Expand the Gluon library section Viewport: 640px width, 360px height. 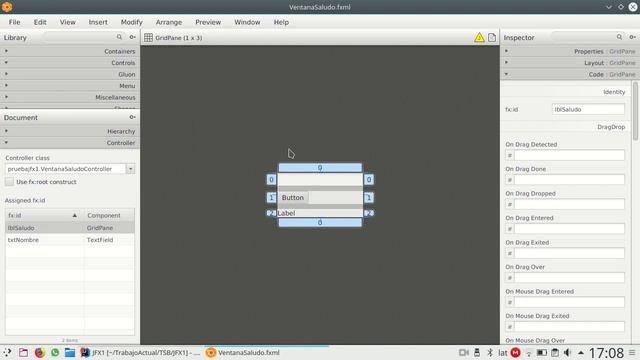70,74
